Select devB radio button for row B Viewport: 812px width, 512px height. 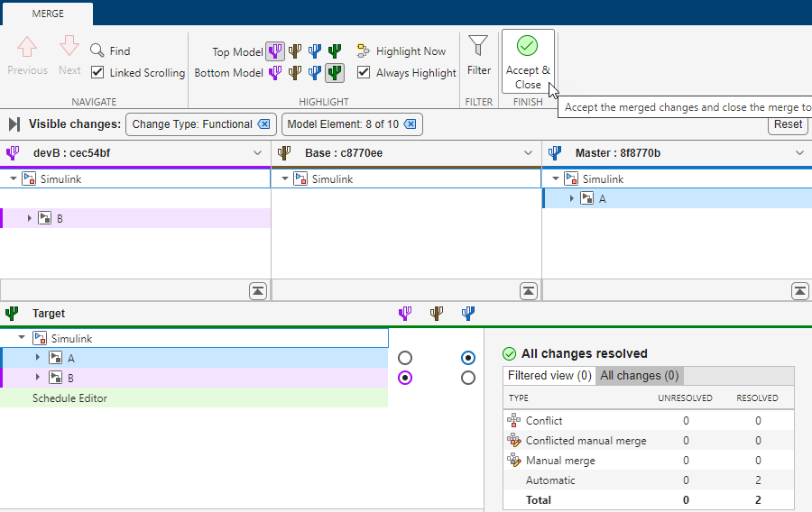tap(405, 378)
